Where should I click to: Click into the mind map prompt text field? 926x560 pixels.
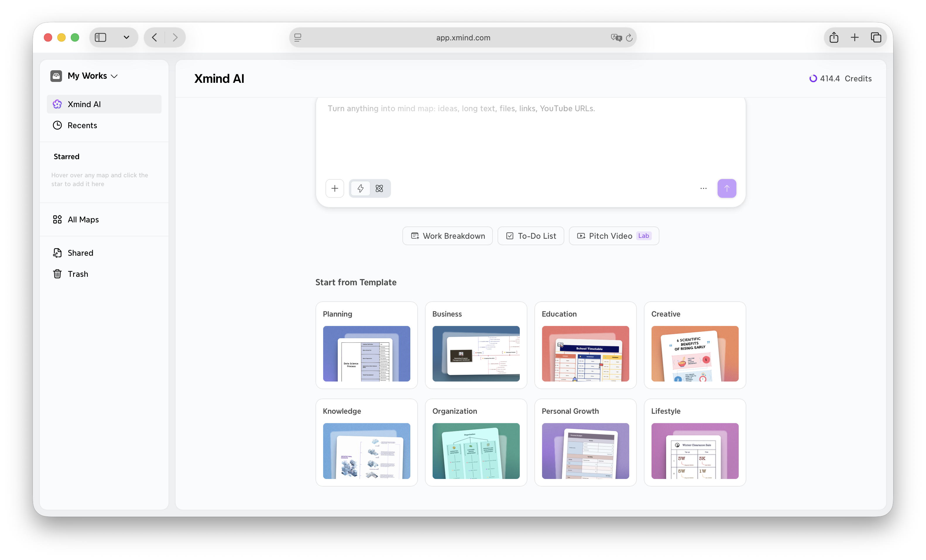[x=530, y=137]
